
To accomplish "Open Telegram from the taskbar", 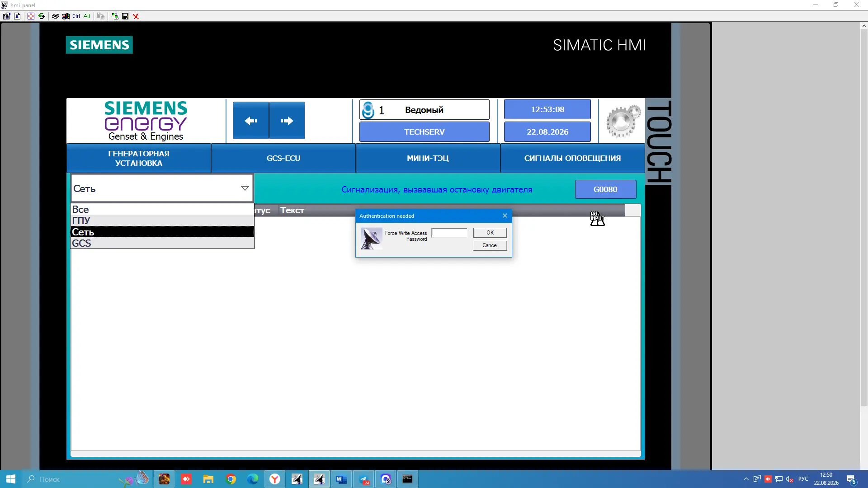I will (x=363, y=479).
